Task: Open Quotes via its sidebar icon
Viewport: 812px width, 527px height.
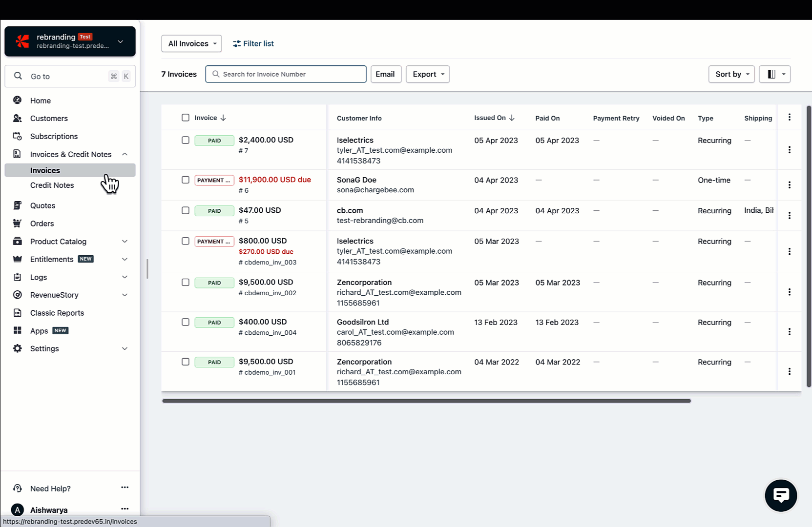Action: tap(18, 205)
